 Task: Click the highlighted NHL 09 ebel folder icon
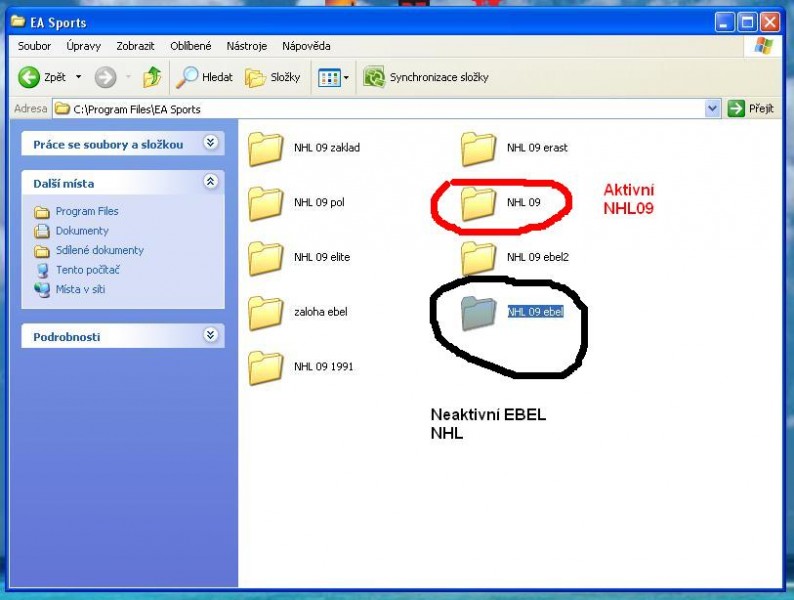point(478,312)
